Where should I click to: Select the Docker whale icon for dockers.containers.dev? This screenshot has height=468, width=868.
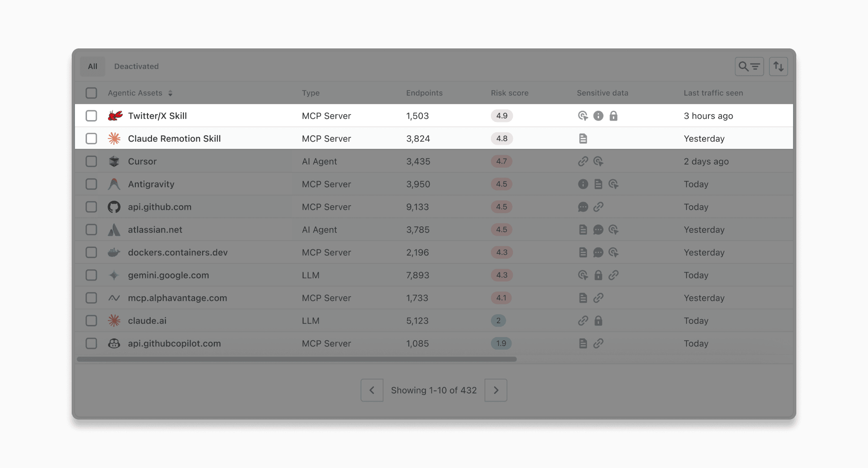[x=114, y=252]
